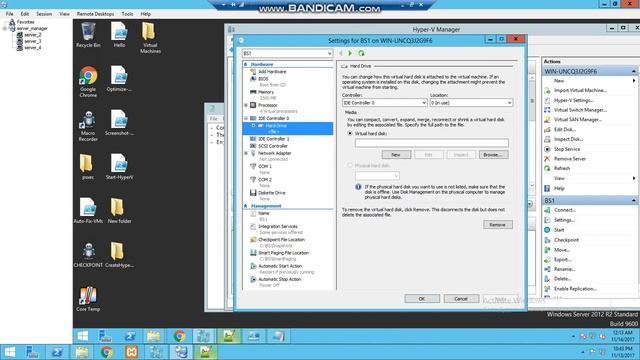Click Cancel in the Settings dialog
The width and height of the screenshot is (640, 360).
pyautogui.click(x=461, y=299)
